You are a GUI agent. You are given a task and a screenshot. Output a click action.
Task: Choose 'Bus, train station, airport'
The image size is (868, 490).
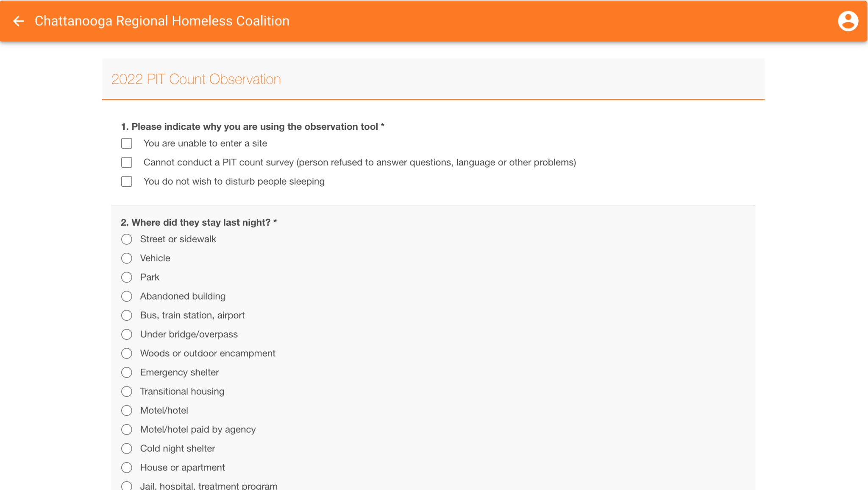point(126,315)
